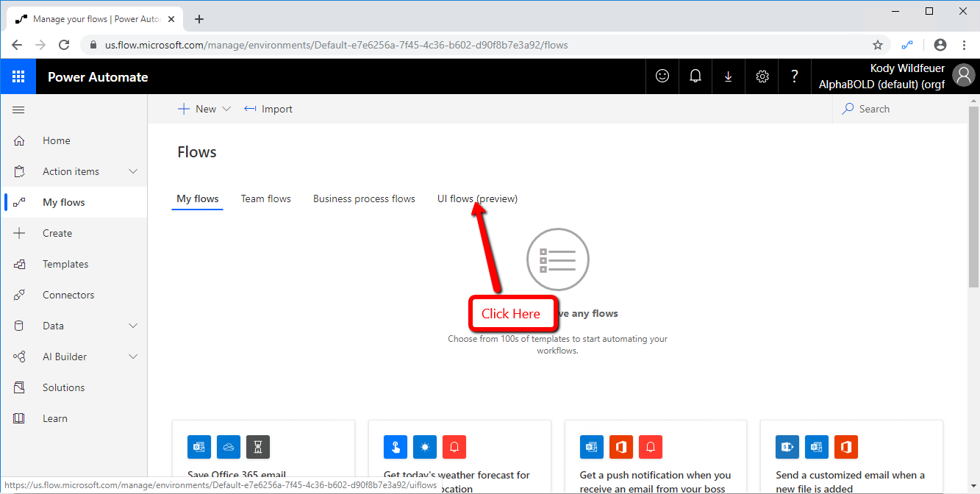Expand the AI Builder chevron
This screenshot has height=494, width=980.
[133, 357]
